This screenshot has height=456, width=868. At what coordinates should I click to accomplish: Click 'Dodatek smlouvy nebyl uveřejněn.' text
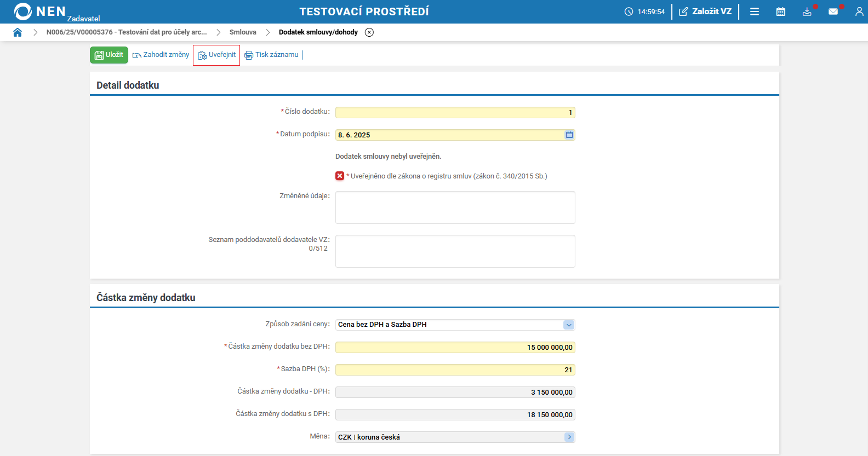pyautogui.click(x=389, y=157)
